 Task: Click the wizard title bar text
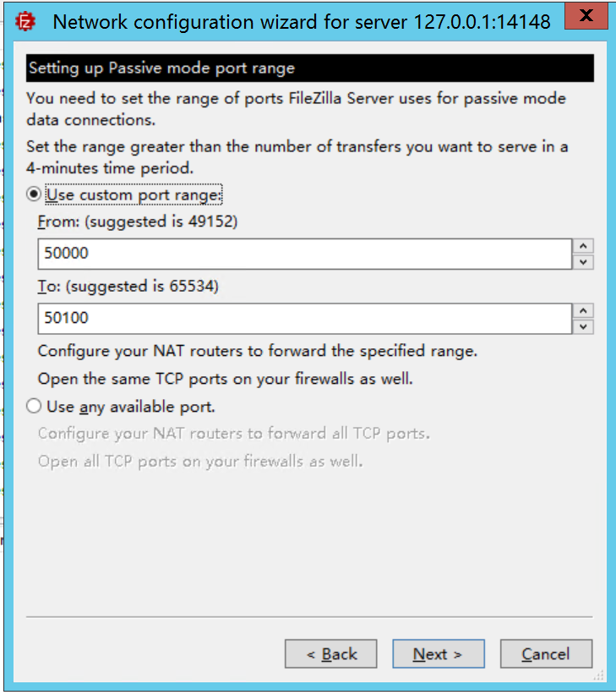(302, 22)
